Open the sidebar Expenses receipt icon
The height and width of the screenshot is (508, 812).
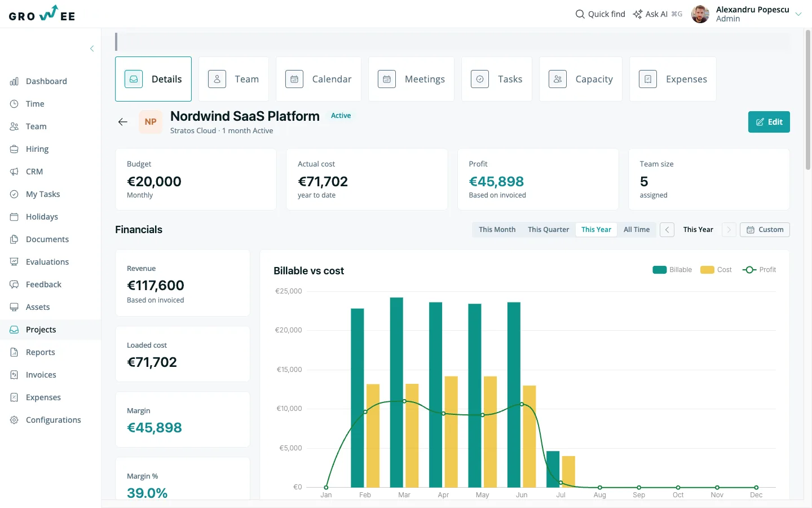pos(14,397)
